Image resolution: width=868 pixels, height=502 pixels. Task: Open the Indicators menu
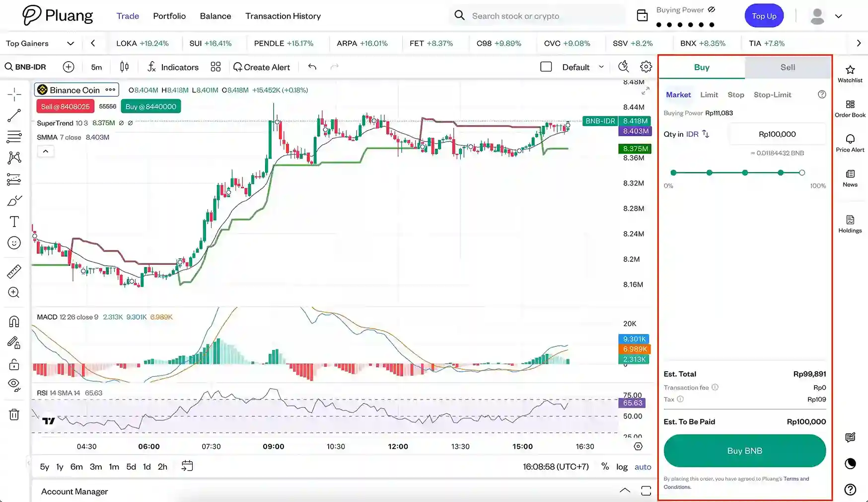(173, 67)
